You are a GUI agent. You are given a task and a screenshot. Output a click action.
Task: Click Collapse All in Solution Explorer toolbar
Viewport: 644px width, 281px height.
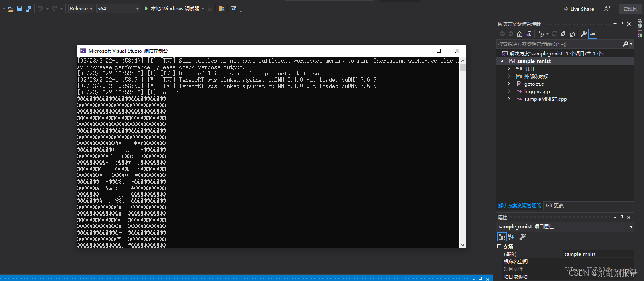point(563,34)
